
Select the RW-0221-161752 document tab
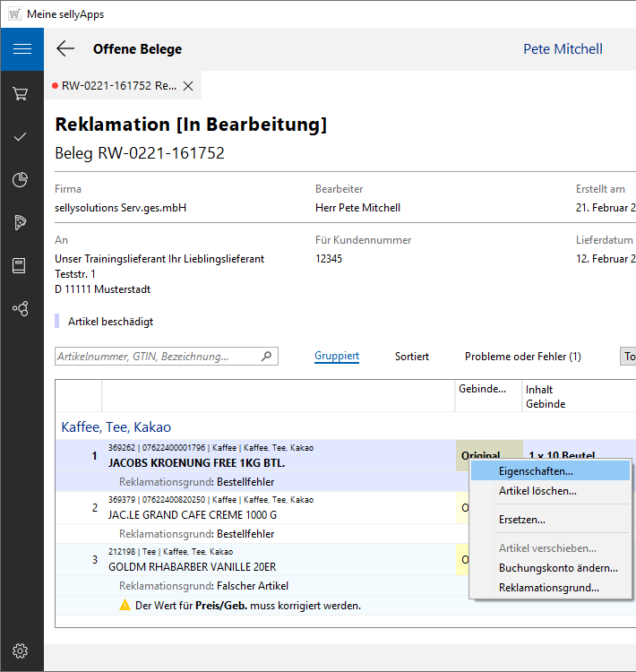(118, 86)
